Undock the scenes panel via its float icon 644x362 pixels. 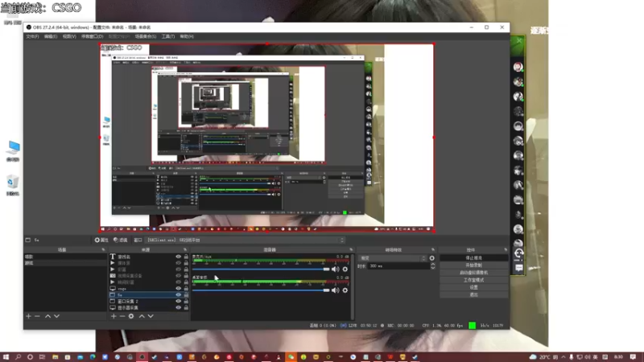pos(103,249)
